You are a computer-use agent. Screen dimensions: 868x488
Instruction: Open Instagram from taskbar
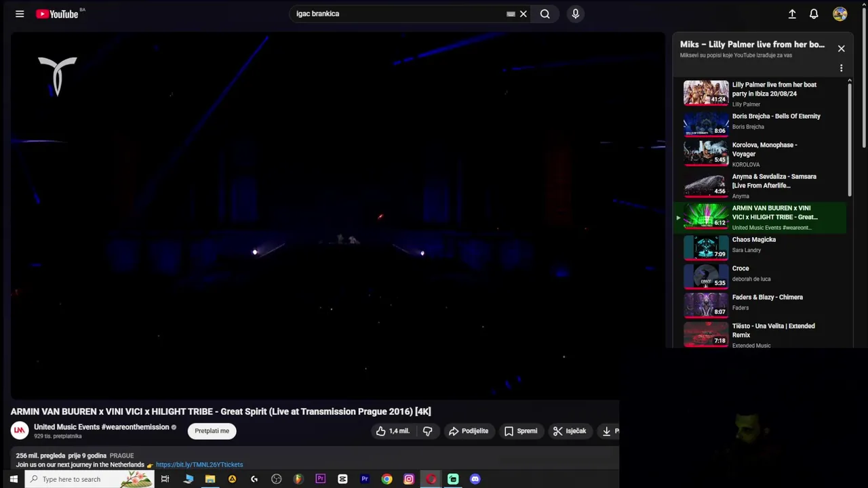click(409, 479)
